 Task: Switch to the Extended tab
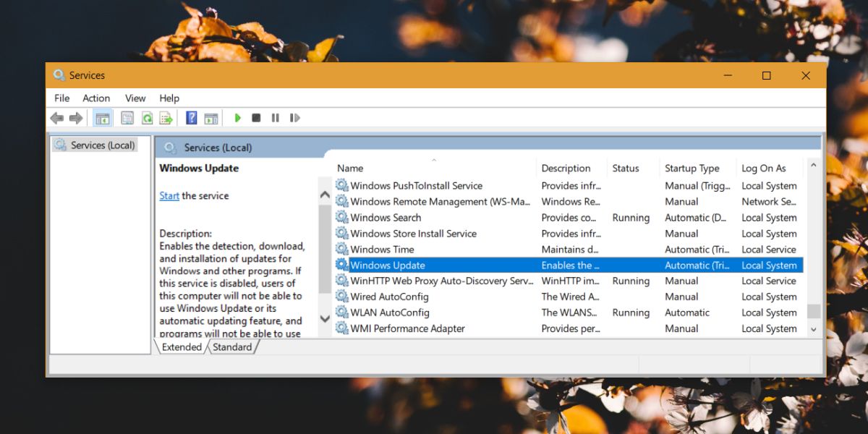(182, 347)
